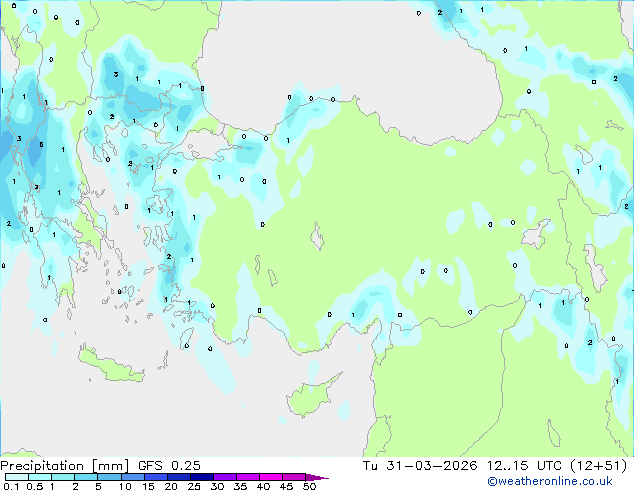
Task: Click the "12..15 UTC" time range text
Action: tap(524, 466)
